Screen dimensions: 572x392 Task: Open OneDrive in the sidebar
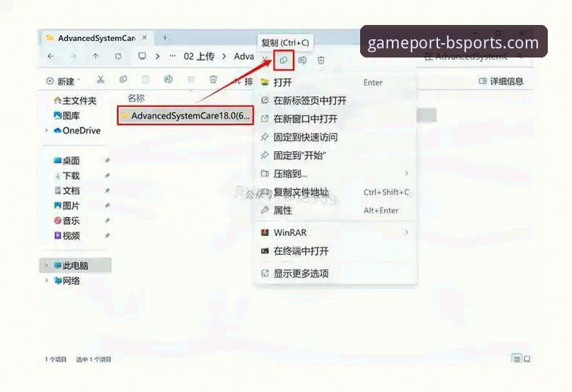(77, 130)
